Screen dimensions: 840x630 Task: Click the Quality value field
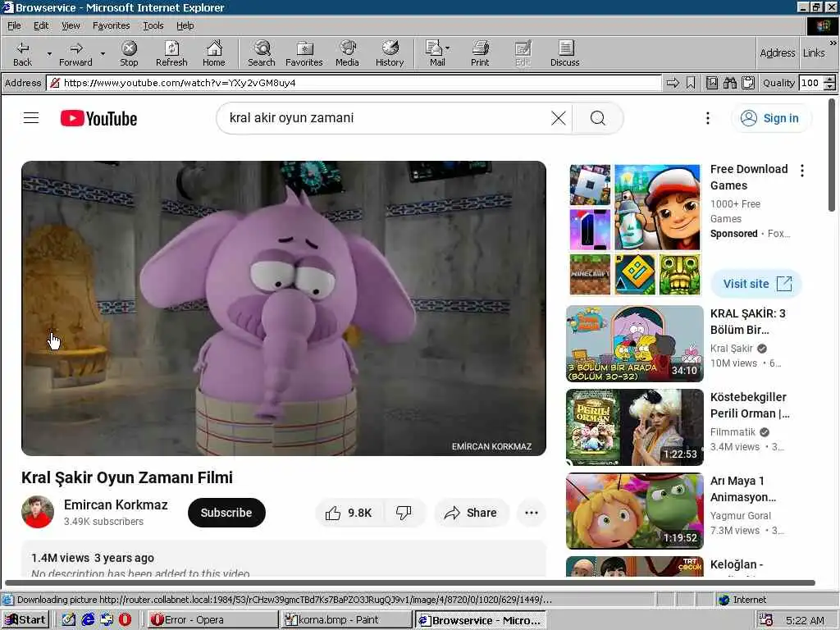tap(810, 83)
